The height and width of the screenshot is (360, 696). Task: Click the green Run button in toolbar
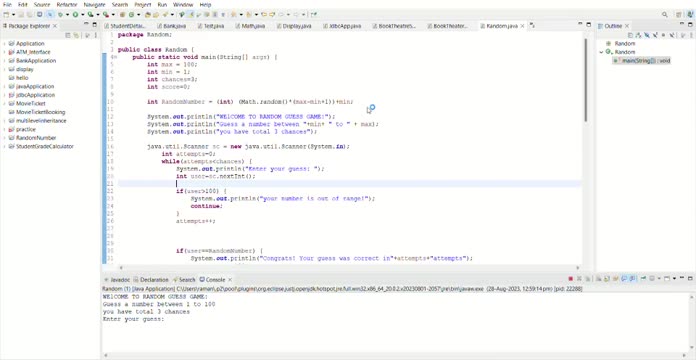(x=75, y=14)
